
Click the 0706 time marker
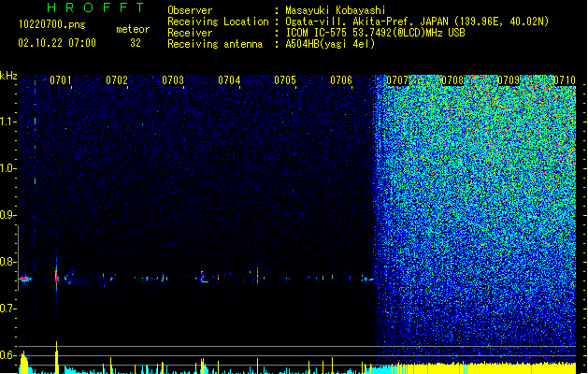click(x=341, y=80)
